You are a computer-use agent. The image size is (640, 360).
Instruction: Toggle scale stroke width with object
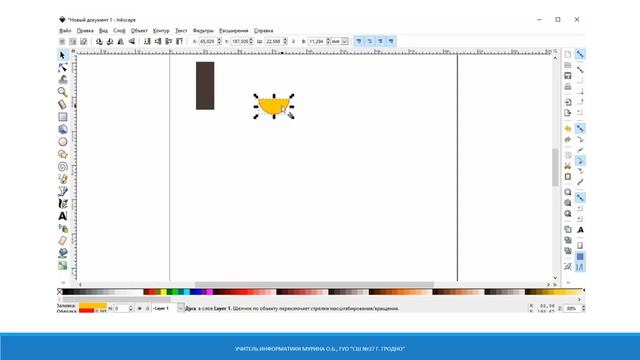pyautogui.click(x=358, y=41)
